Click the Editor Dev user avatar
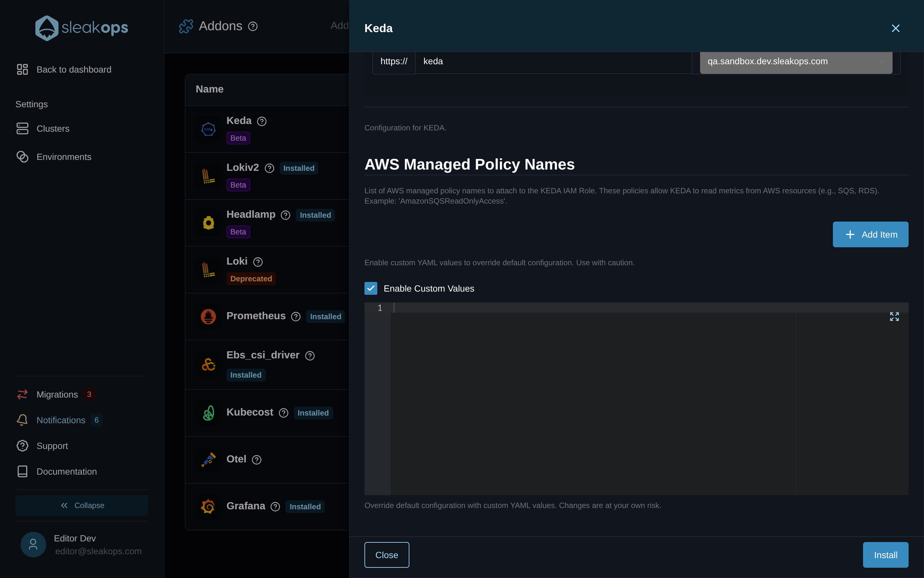 tap(33, 544)
